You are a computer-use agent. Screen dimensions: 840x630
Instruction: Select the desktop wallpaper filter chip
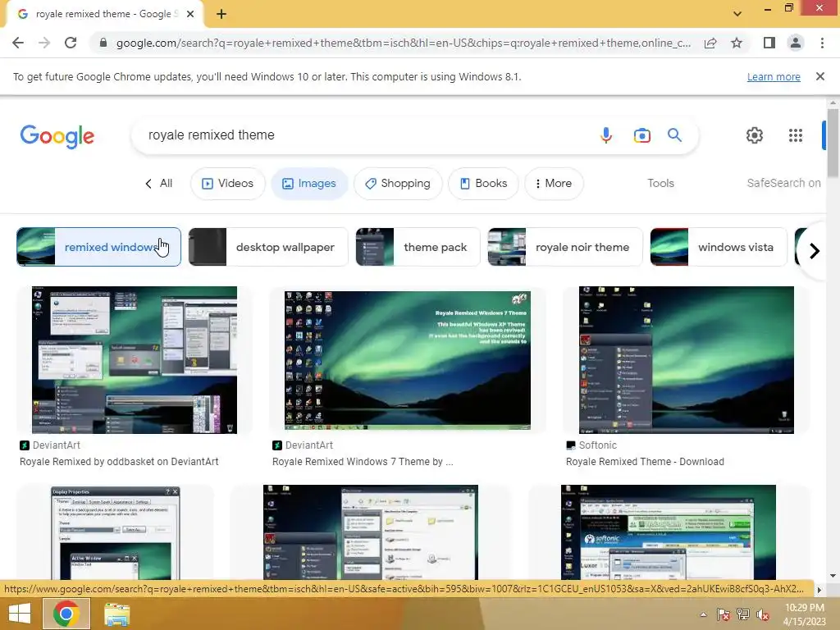click(268, 247)
